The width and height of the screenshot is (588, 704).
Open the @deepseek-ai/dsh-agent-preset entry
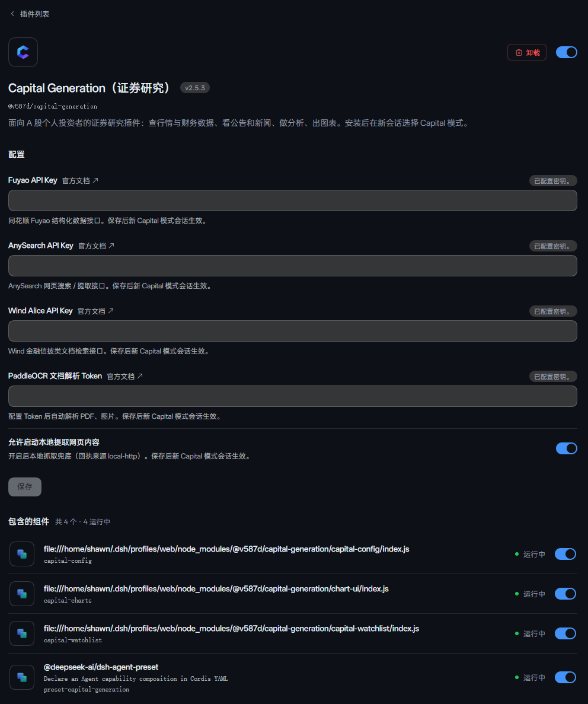101,667
